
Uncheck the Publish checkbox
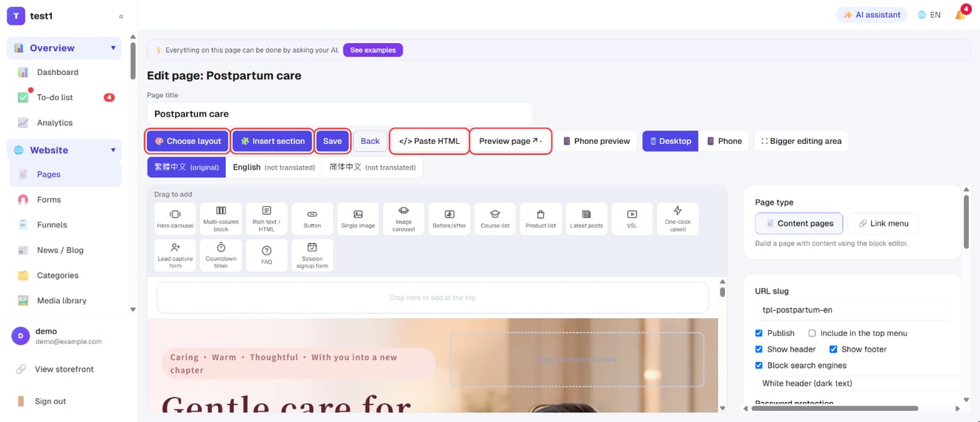[x=758, y=333]
